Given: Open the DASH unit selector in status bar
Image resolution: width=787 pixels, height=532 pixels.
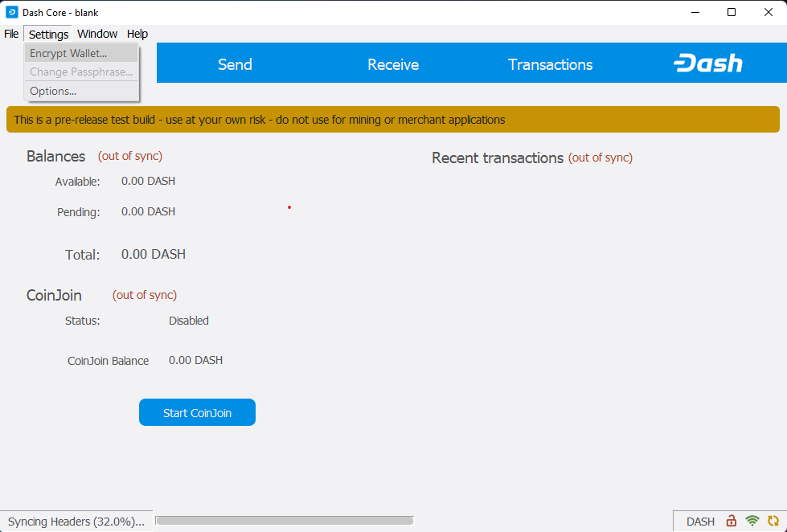Looking at the screenshot, I should coord(700,522).
